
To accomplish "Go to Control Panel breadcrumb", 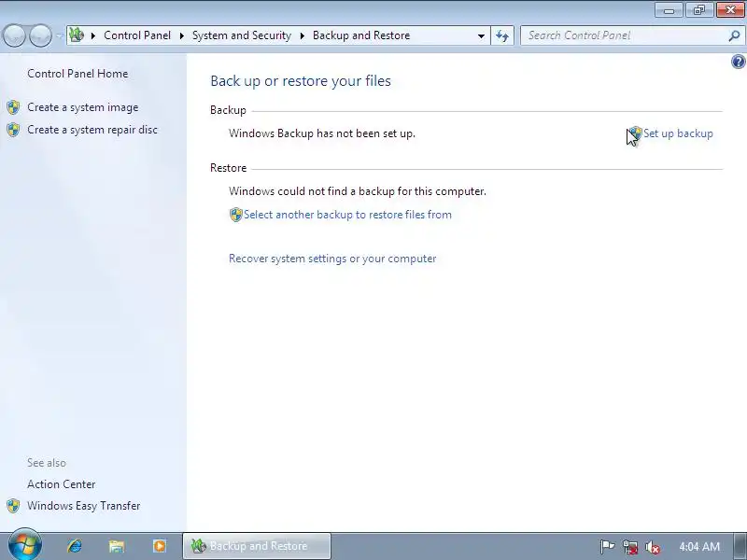I will tap(137, 35).
